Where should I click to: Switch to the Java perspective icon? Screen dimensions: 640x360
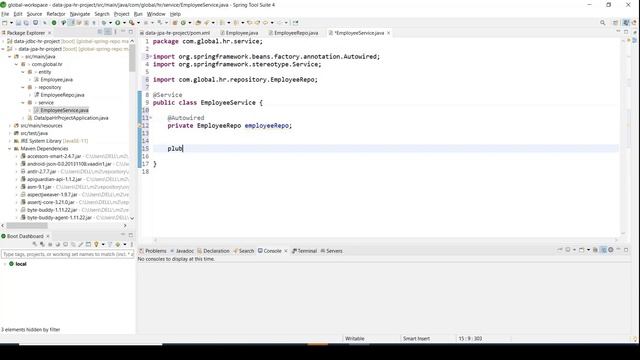pyautogui.click(x=626, y=23)
